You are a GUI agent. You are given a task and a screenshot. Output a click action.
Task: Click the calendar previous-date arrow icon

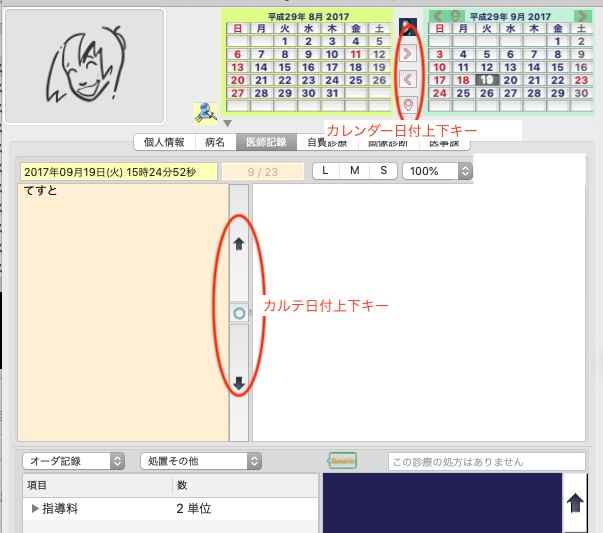408,79
